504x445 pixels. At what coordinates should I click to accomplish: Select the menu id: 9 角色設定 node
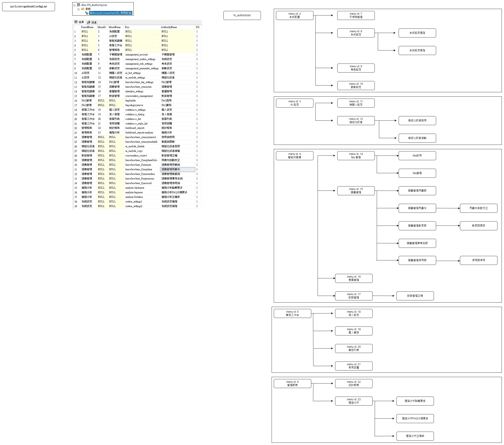pos(356,68)
